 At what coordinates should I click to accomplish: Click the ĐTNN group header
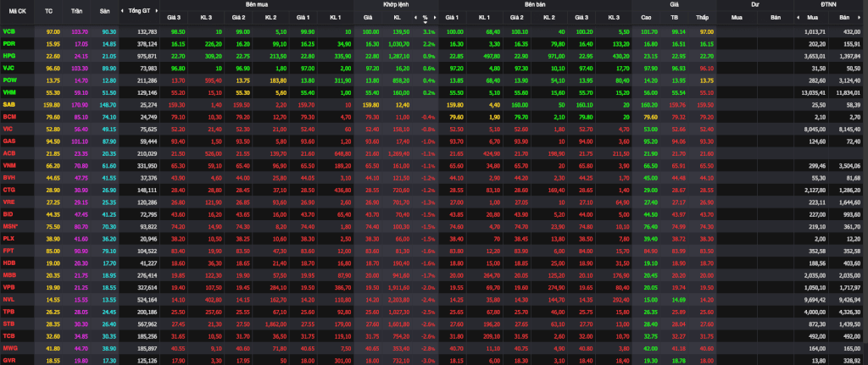(x=831, y=4)
